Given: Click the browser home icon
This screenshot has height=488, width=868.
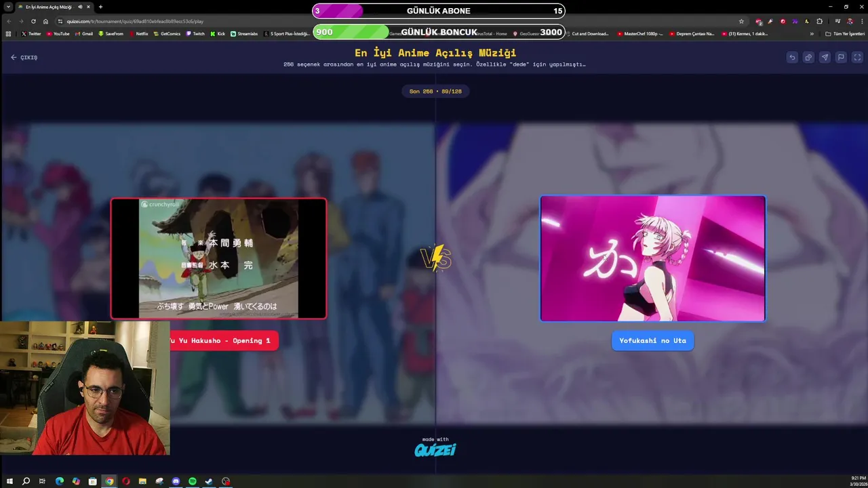Looking at the screenshot, I should coord(45,21).
